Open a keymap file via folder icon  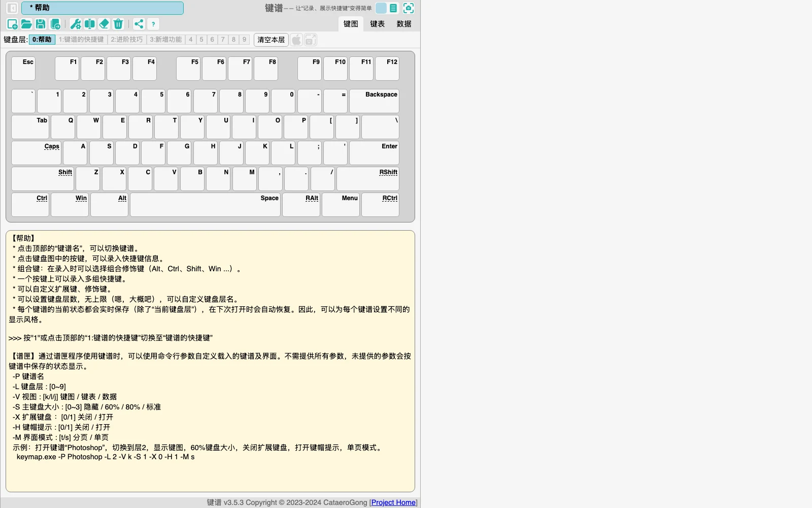[26, 24]
